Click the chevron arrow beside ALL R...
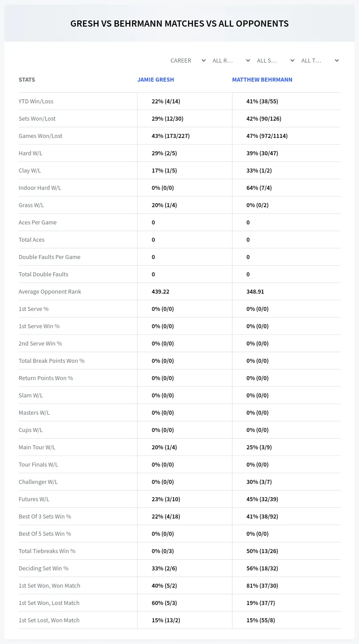 pos(248,60)
